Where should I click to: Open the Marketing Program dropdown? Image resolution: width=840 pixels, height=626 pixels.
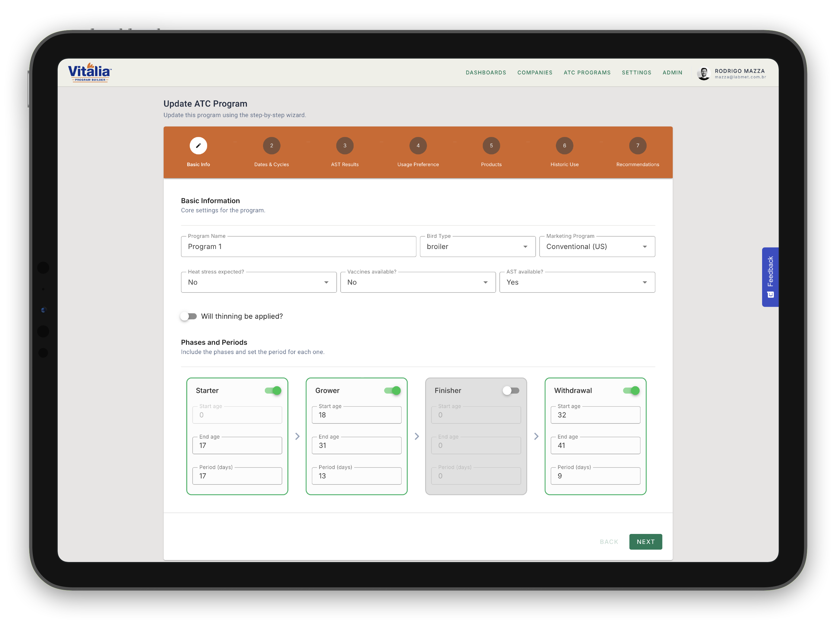[597, 247]
